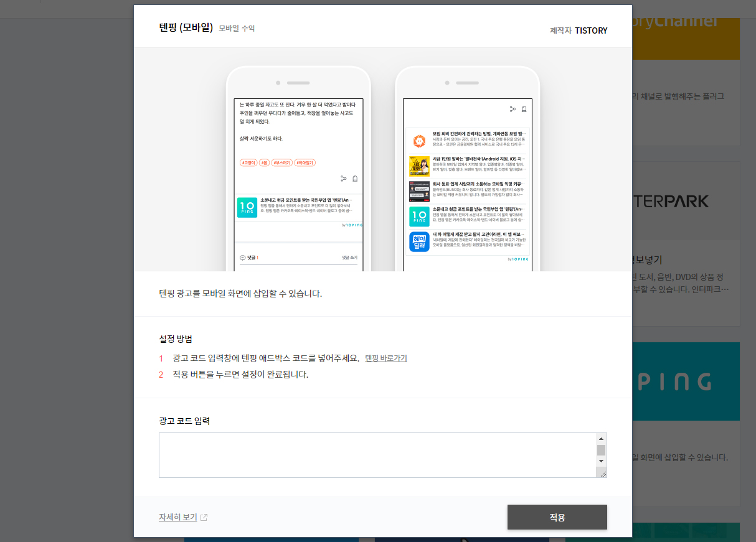Click the external link icon beside 자세히 보기
The image size is (756, 542).
point(204,517)
